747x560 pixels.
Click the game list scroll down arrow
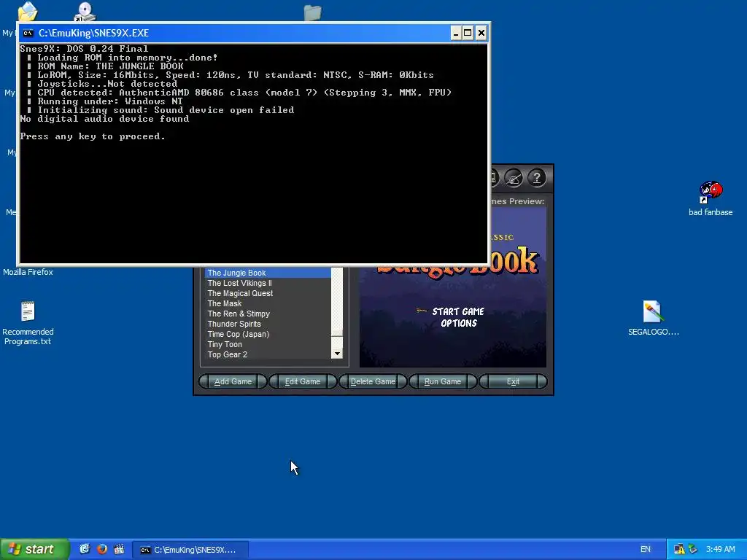point(337,354)
